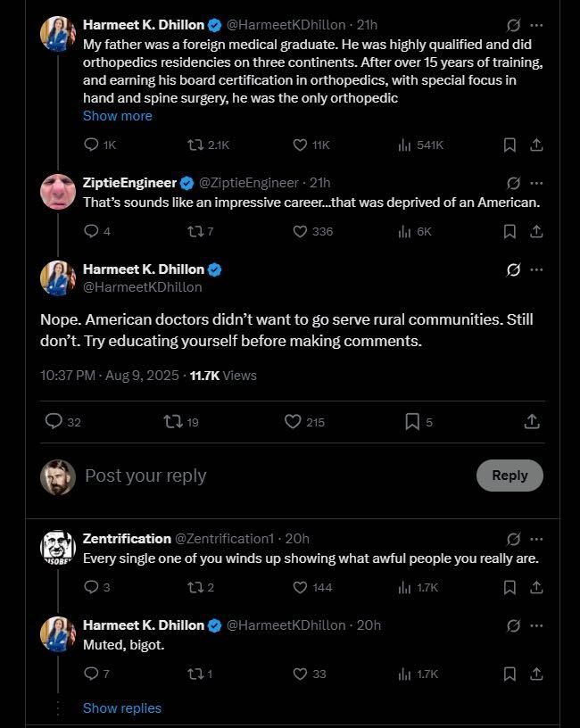Screen dimensions: 580x728
Task: View analytics of the 541K views tweet
Action: click(404, 145)
